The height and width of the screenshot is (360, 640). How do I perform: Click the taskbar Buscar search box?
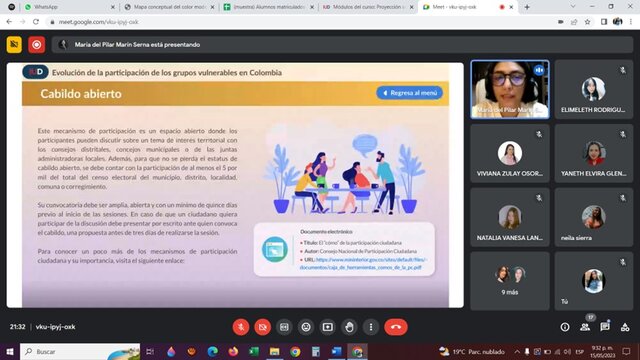pyautogui.click(x=80, y=351)
